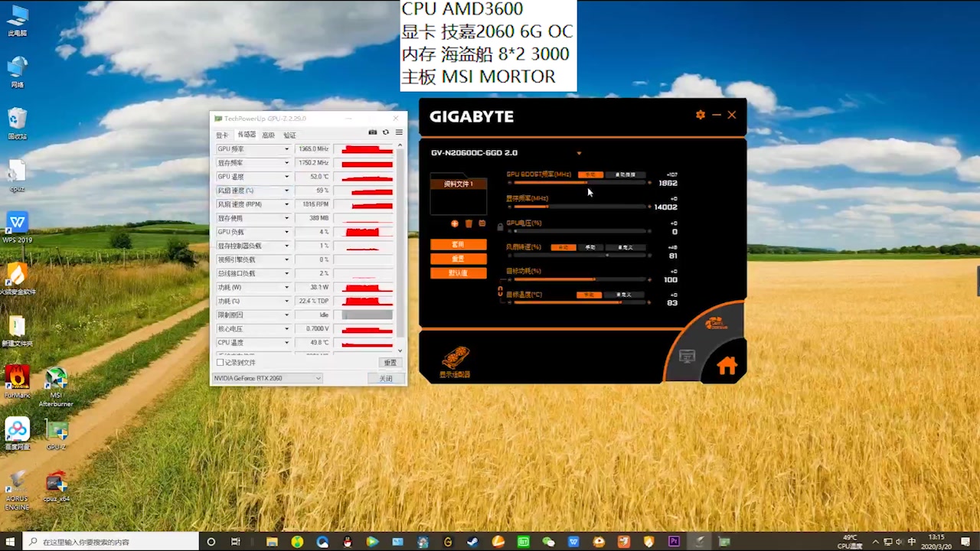Open GPU-Z hamburger menu
This screenshot has width=980, height=551.
(x=399, y=132)
